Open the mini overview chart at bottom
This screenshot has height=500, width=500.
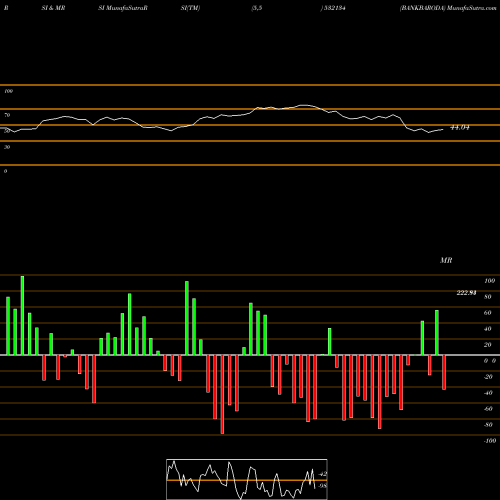[247, 479]
